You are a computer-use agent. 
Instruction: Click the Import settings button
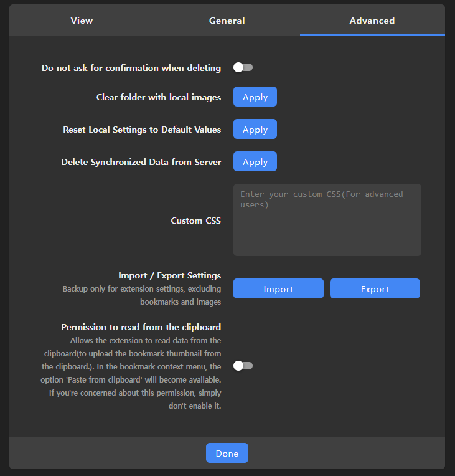coord(278,288)
